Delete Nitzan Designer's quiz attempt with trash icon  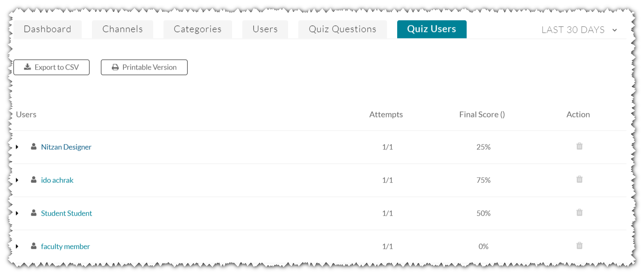coord(579,146)
